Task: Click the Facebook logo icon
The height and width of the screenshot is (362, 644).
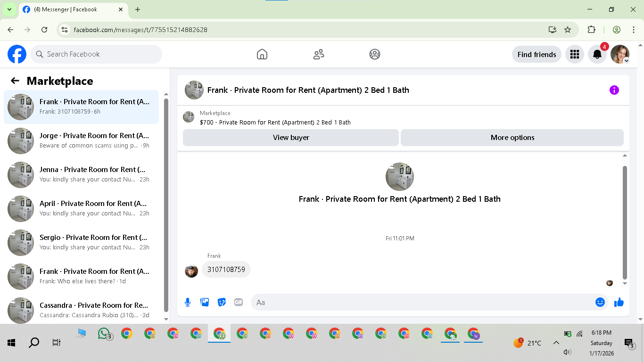Action: (17, 54)
